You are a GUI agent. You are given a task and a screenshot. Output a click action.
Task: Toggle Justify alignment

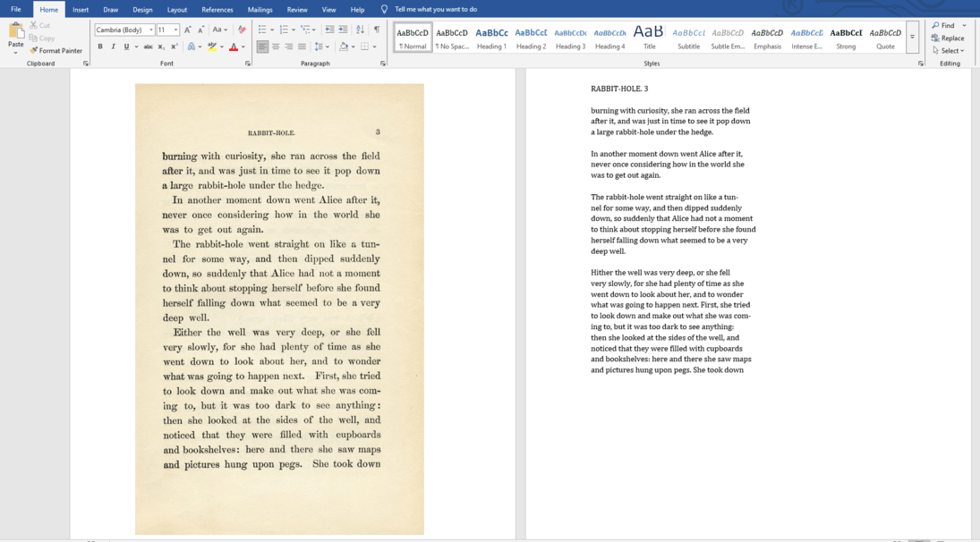coord(302,47)
